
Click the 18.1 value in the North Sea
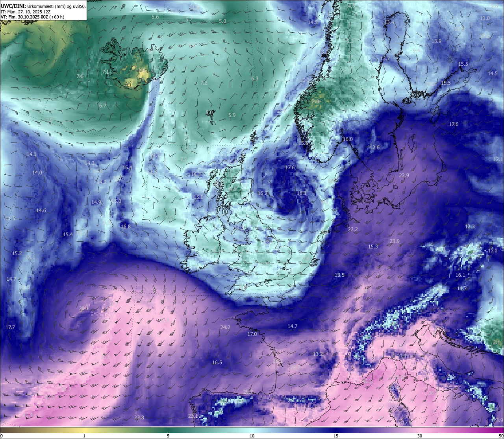(302, 193)
